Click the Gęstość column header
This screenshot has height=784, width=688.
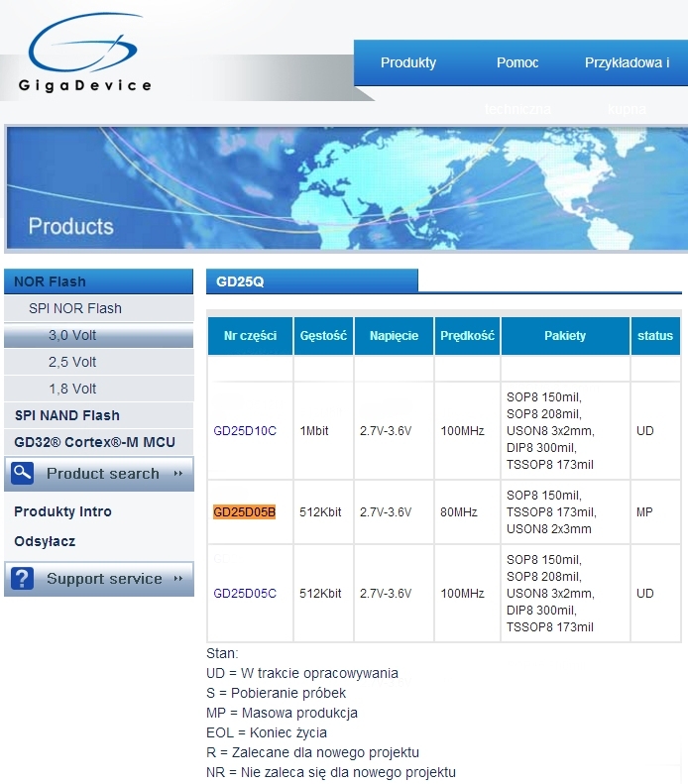323,335
